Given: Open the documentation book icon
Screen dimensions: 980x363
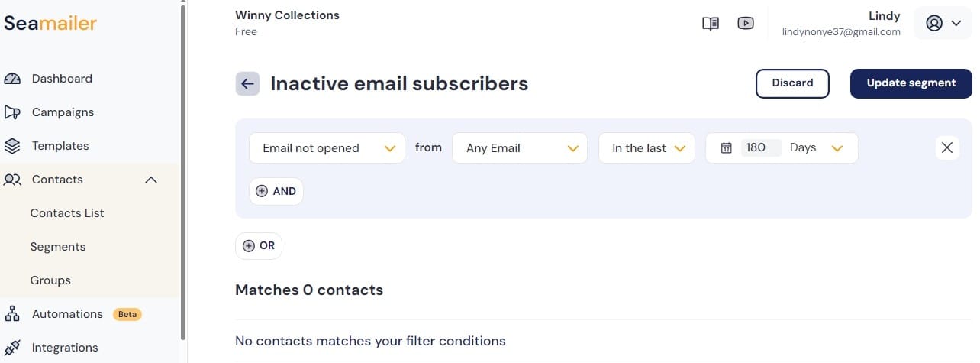Looking at the screenshot, I should [x=711, y=24].
